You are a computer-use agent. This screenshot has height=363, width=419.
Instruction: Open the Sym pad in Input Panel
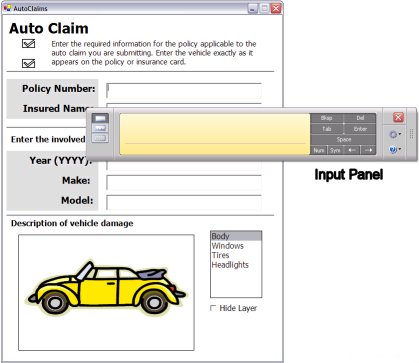(x=335, y=150)
